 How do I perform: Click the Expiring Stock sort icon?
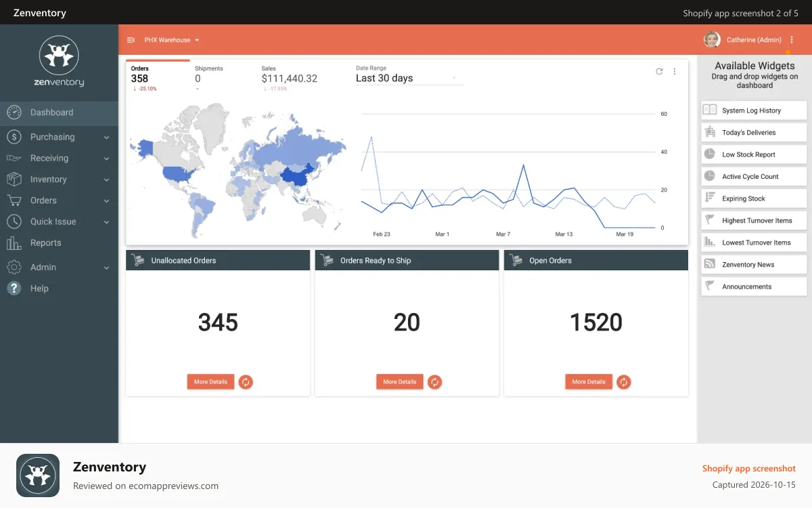(x=710, y=198)
